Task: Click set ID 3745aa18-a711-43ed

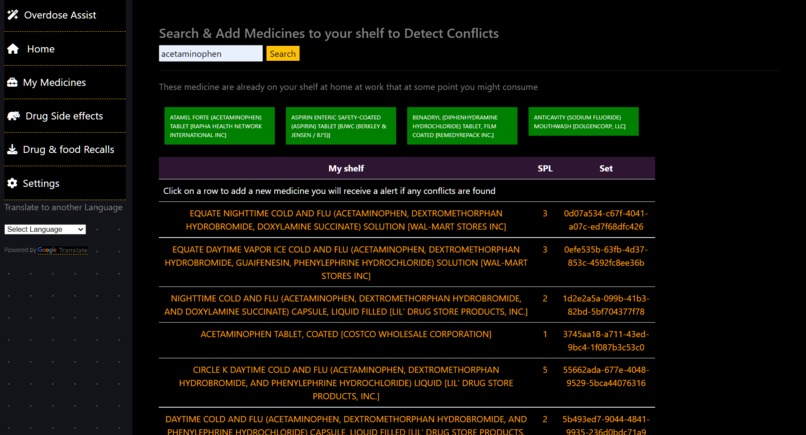Action: click(x=606, y=340)
